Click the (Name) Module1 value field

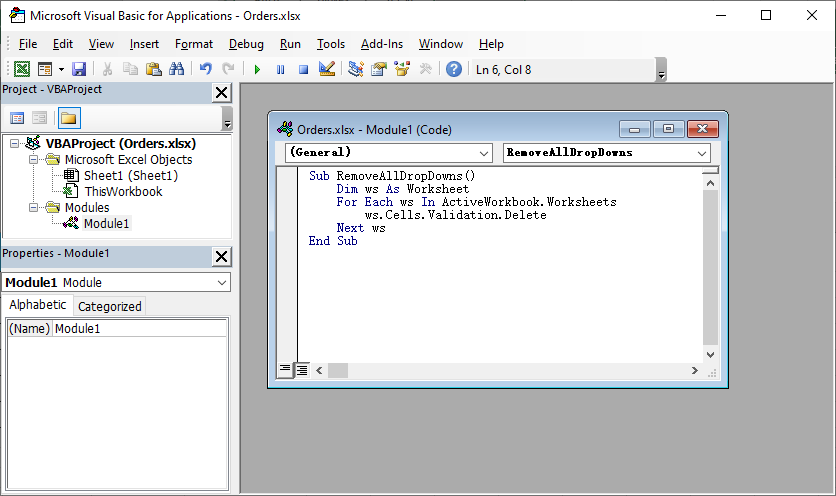tap(140, 329)
